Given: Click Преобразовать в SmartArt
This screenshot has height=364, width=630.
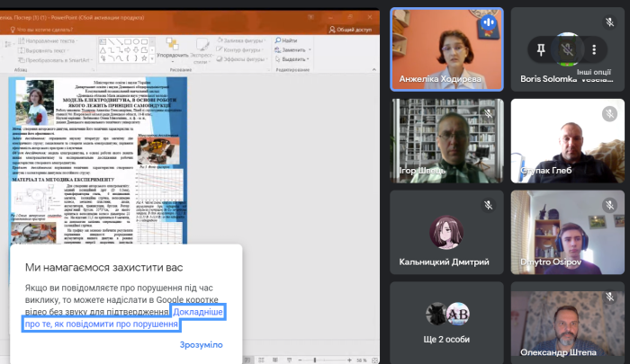Looking at the screenshot, I should point(54,59).
